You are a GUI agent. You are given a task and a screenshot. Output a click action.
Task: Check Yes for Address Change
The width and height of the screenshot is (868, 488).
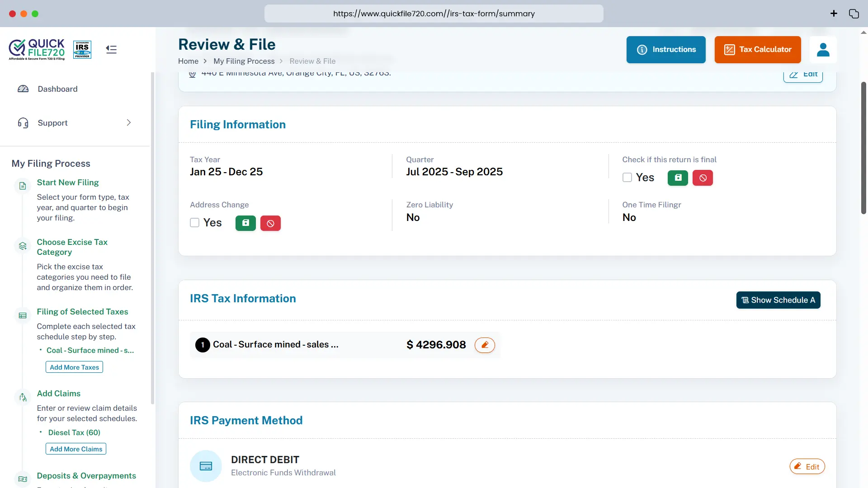click(194, 222)
